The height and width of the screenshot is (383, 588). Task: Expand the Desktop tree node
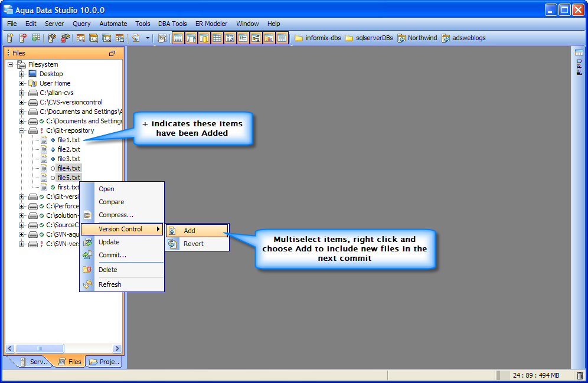coord(21,74)
